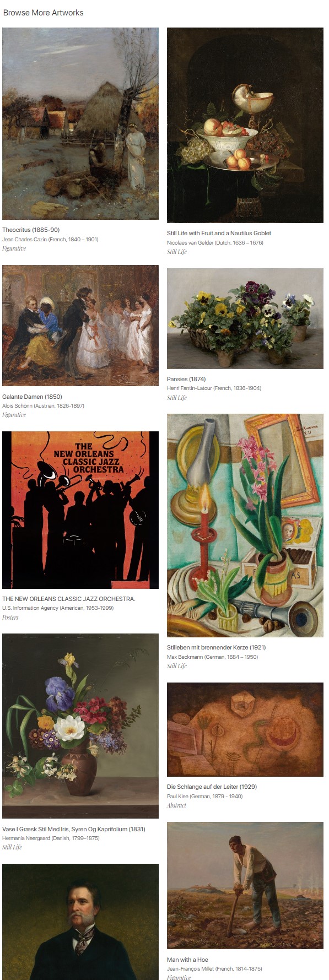Open the Pansies flower painting image

245,318
